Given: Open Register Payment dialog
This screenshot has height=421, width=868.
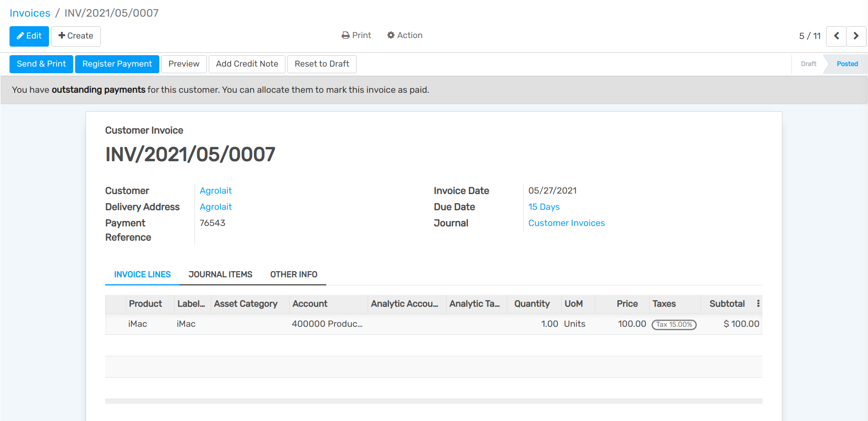Looking at the screenshot, I should tap(117, 64).
